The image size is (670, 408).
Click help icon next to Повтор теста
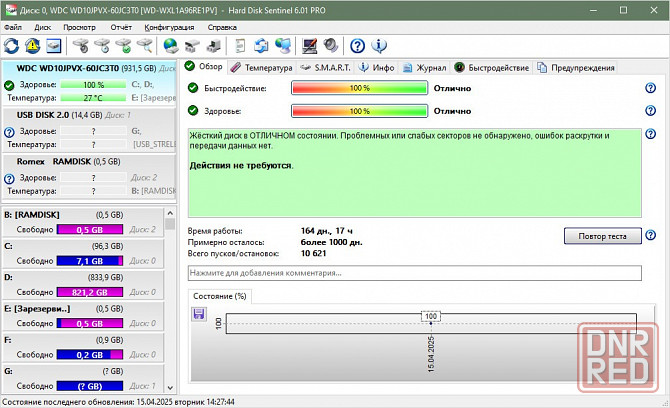pos(650,235)
